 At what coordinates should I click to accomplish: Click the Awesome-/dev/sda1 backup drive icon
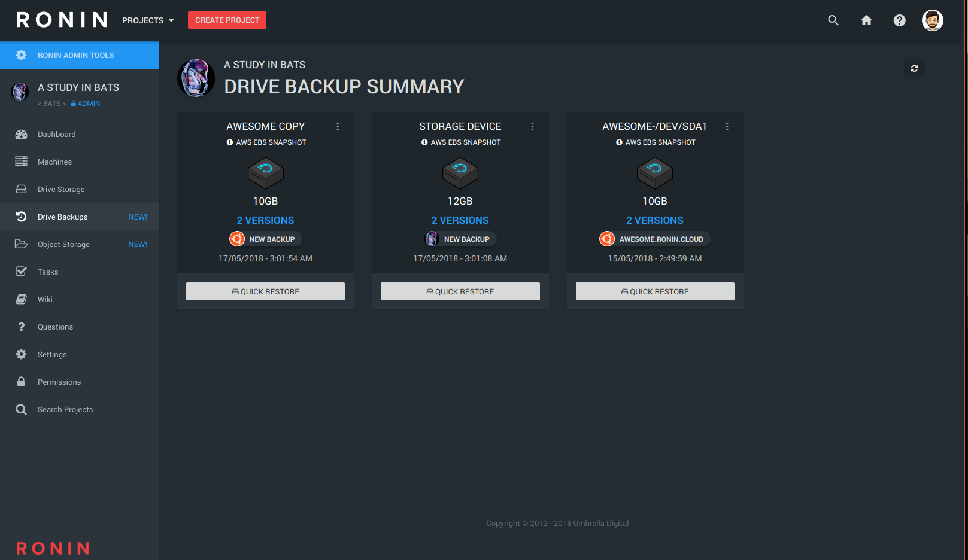point(655,173)
